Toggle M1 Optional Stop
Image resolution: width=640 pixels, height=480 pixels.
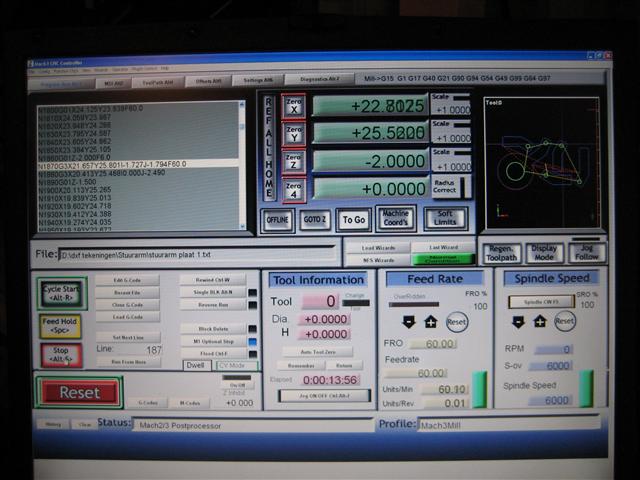(x=213, y=341)
